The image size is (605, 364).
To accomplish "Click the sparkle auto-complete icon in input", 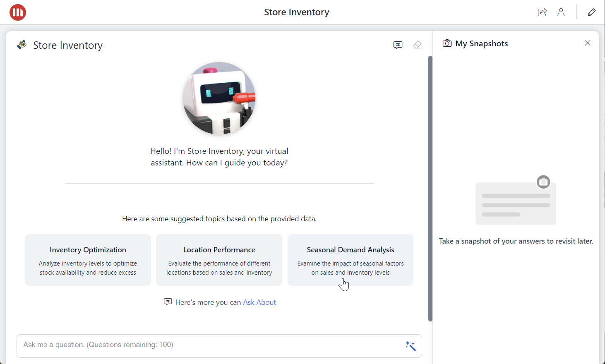I will (411, 346).
